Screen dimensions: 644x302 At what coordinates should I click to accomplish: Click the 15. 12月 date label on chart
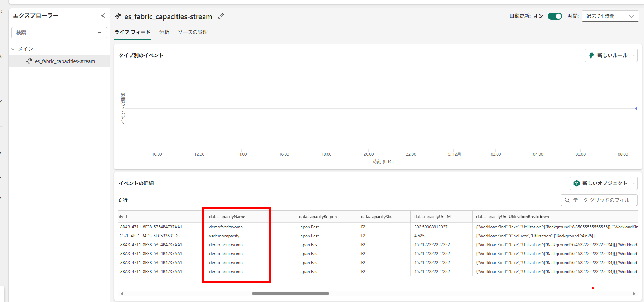[x=453, y=154]
